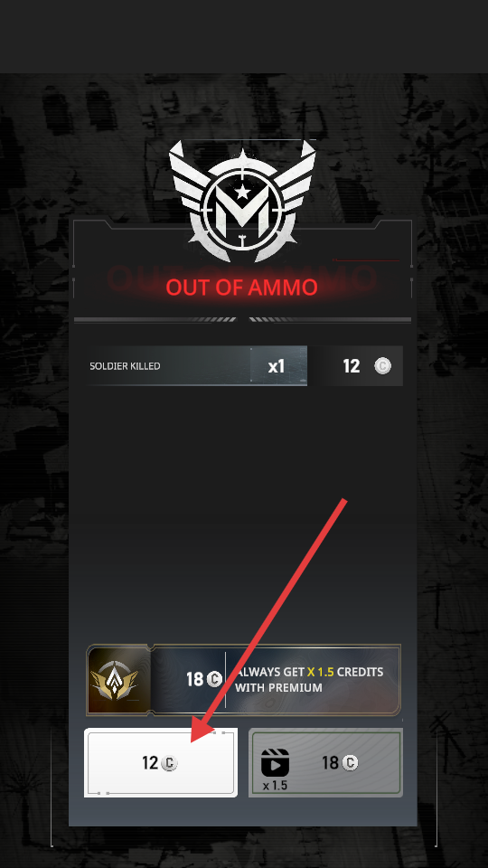Click coin icon on video reward button
This screenshot has height=868, width=488.
pyautogui.click(x=350, y=763)
